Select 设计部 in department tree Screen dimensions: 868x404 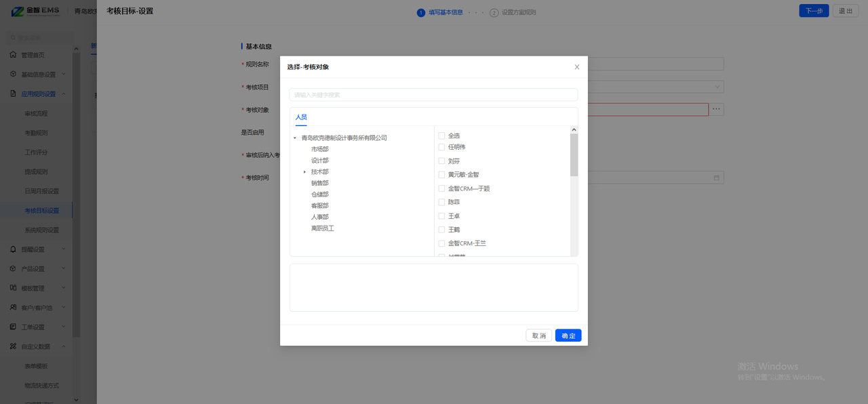pos(320,161)
